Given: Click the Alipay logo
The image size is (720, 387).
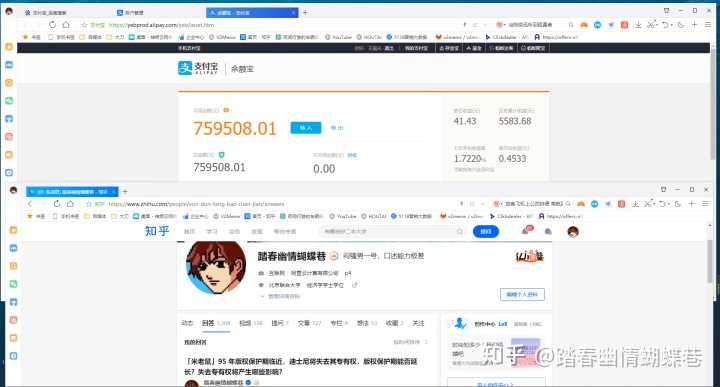Looking at the screenshot, I should (198, 68).
